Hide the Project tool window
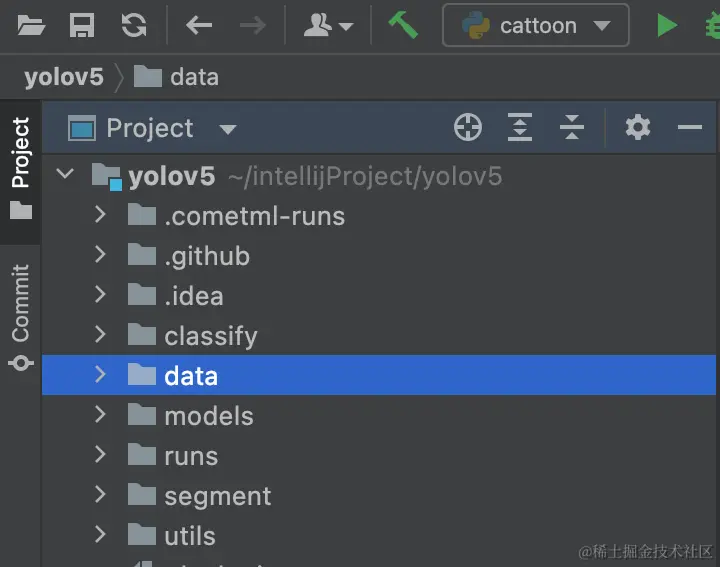The width and height of the screenshot is (720, 567). pyautogui.click(x=690, y=127)
